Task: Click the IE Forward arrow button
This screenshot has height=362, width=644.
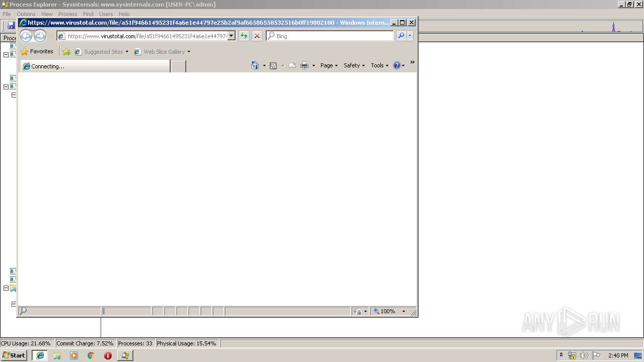Action: (40, 36)
